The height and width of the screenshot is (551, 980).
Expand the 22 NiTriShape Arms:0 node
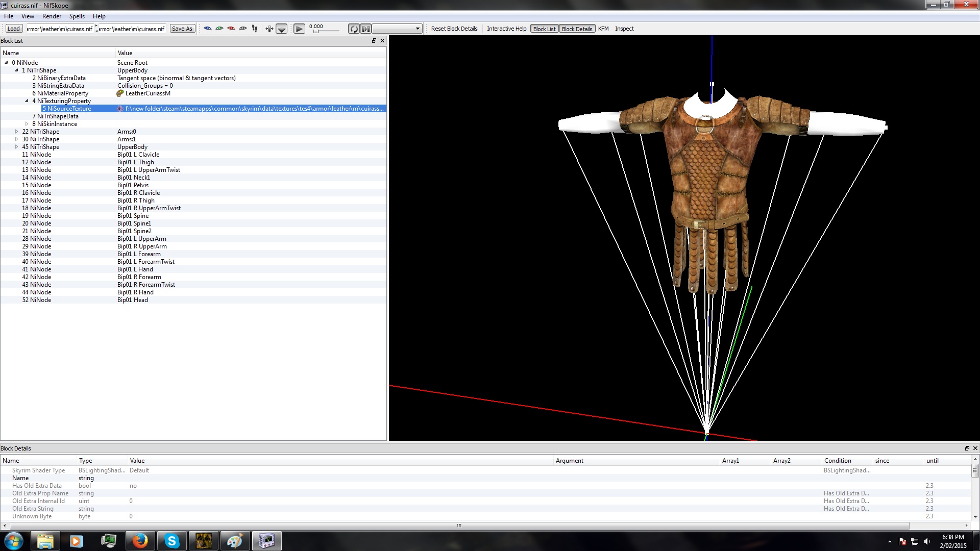tap(16, 132)
